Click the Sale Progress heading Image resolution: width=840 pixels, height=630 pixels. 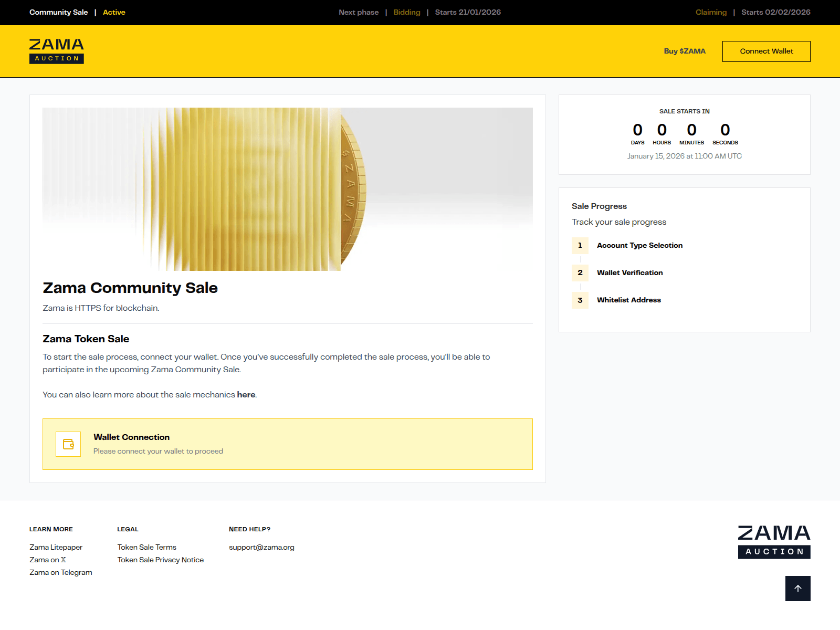click(600, 206)
